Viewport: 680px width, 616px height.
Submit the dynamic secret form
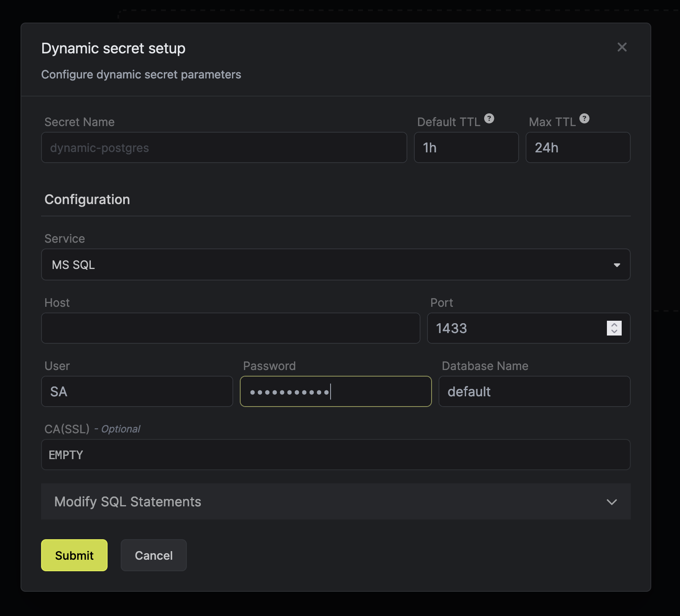point(74,555)
